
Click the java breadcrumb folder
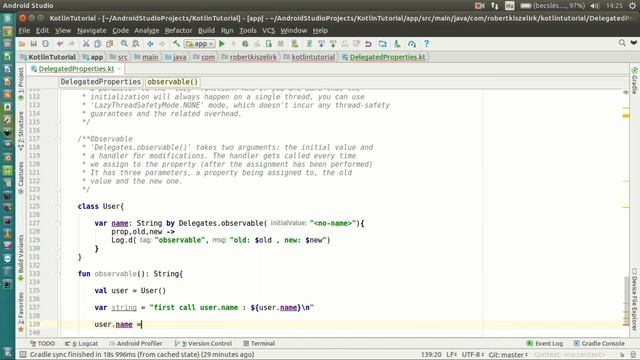click(176, 57)
